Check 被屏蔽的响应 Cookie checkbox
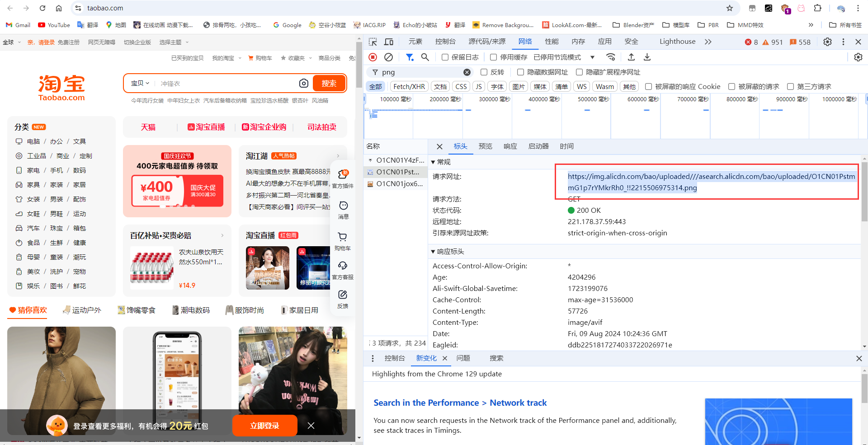The image size is (868, 445). point(648,86)
